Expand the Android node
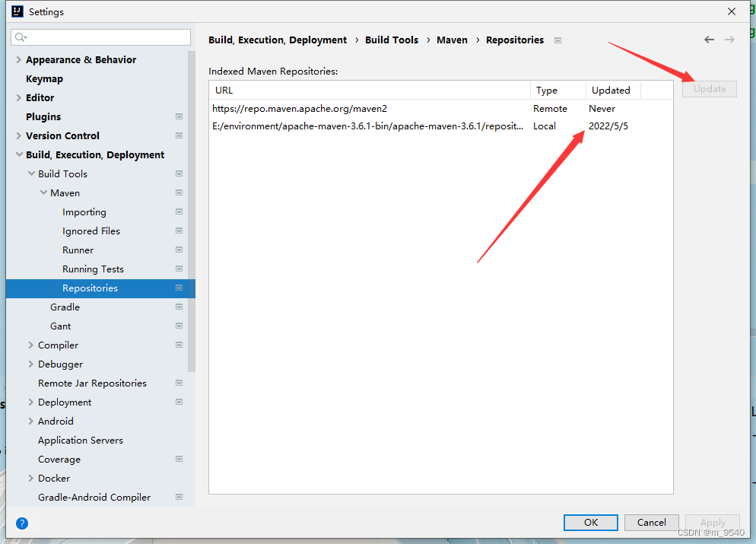This screenshot has height=544, width=756. point(31,422)
